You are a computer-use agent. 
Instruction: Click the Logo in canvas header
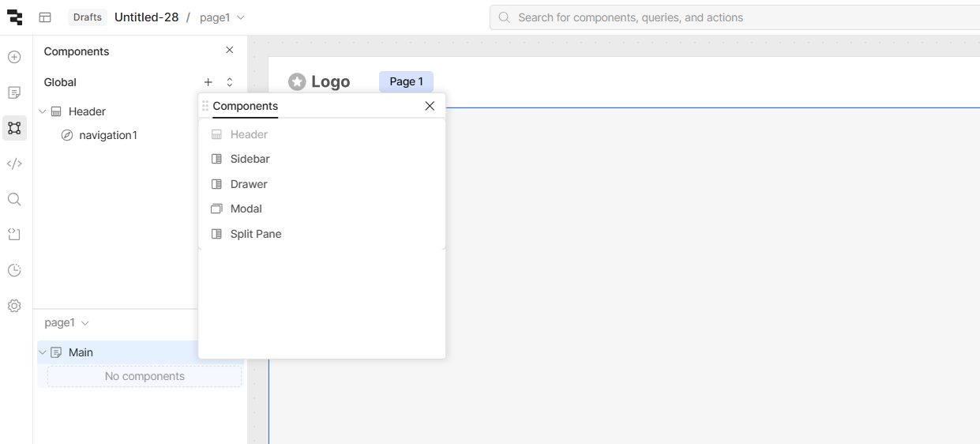tap(319, 81)
